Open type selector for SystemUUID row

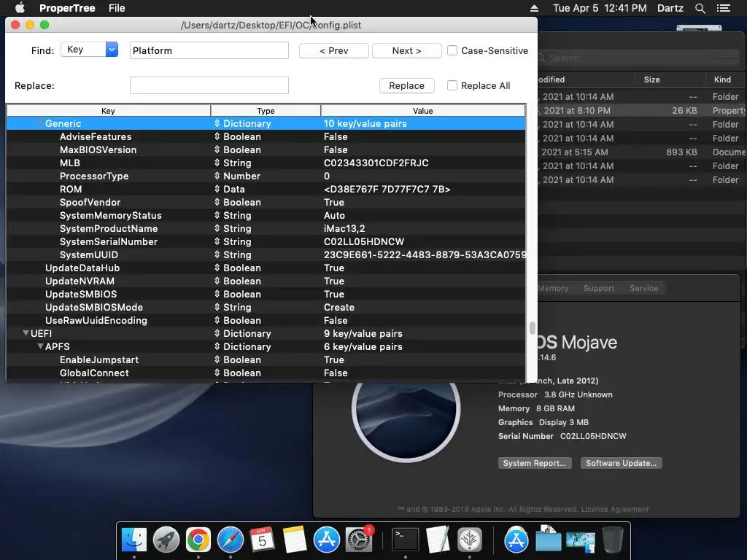[x=217, y=254]
